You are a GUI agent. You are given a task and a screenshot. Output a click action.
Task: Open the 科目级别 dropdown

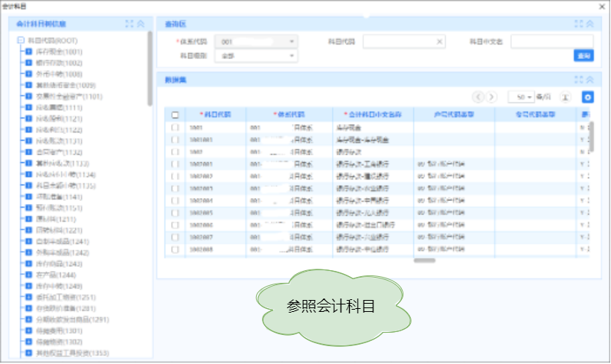click(x=256, y=55)
